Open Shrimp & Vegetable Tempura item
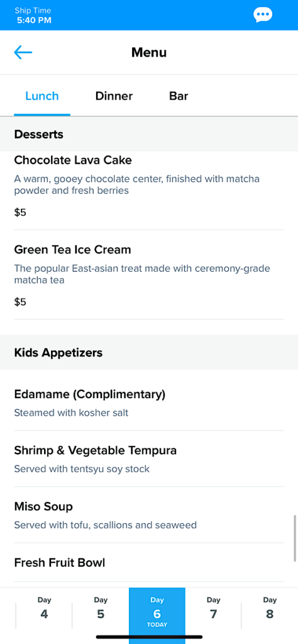Screen dimensions: 298x644 149,458
